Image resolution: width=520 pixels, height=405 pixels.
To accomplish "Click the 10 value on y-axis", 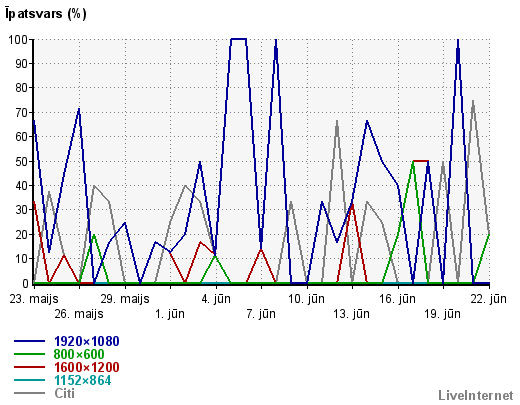I will coord(22,259).
